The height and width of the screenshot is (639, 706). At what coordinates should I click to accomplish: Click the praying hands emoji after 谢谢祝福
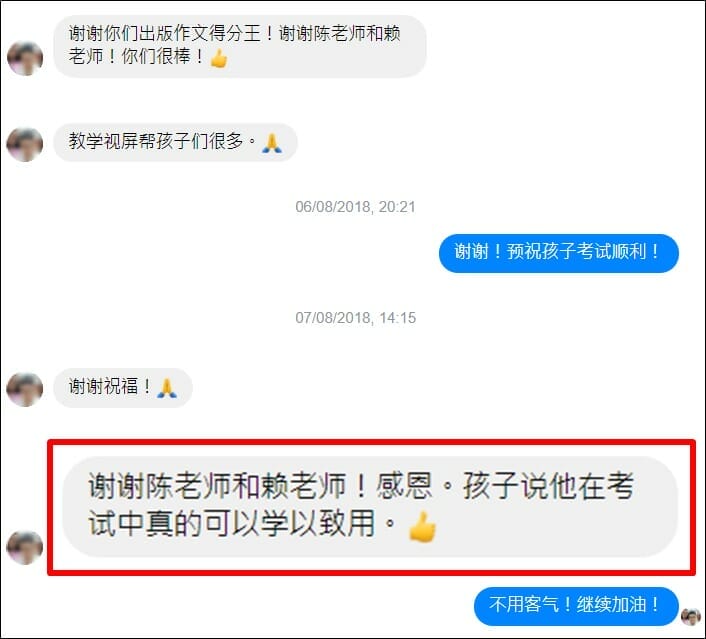click(167, 388)
